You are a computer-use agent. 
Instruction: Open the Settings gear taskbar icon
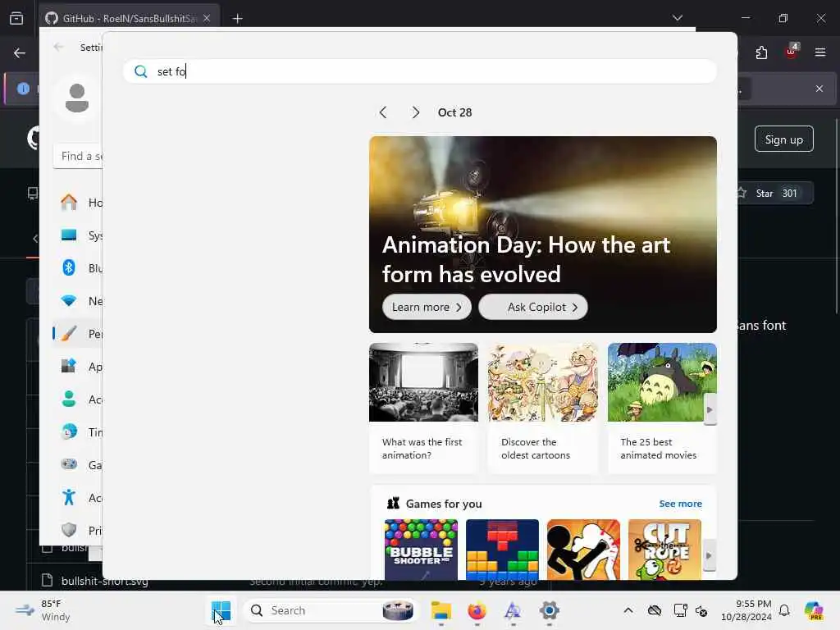point(549,610)
